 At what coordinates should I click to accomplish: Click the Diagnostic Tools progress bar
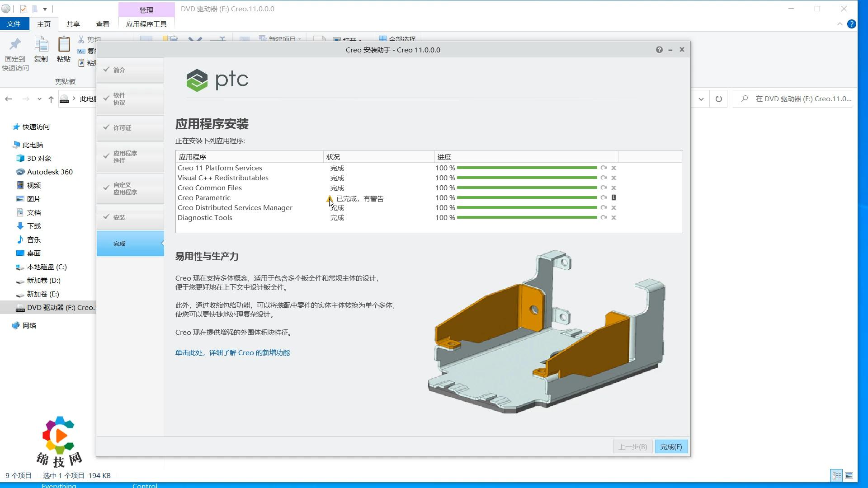[527, 217]
